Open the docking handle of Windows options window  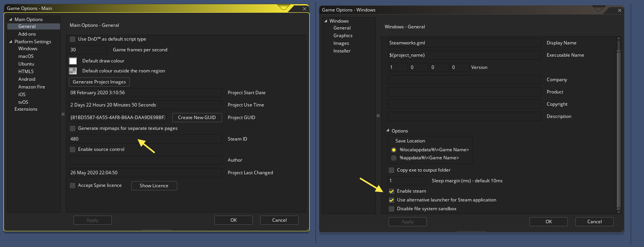click(599, 8)
